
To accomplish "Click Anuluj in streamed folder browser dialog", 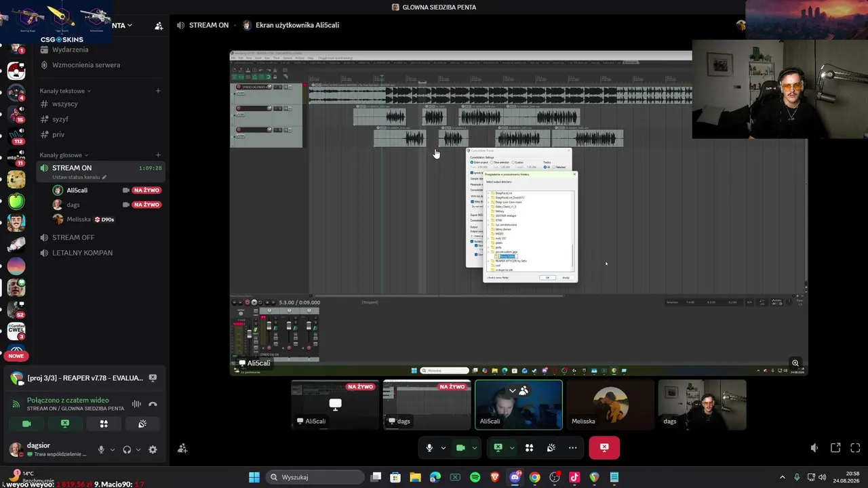I will pyautogui.click(x=566, y=277).
